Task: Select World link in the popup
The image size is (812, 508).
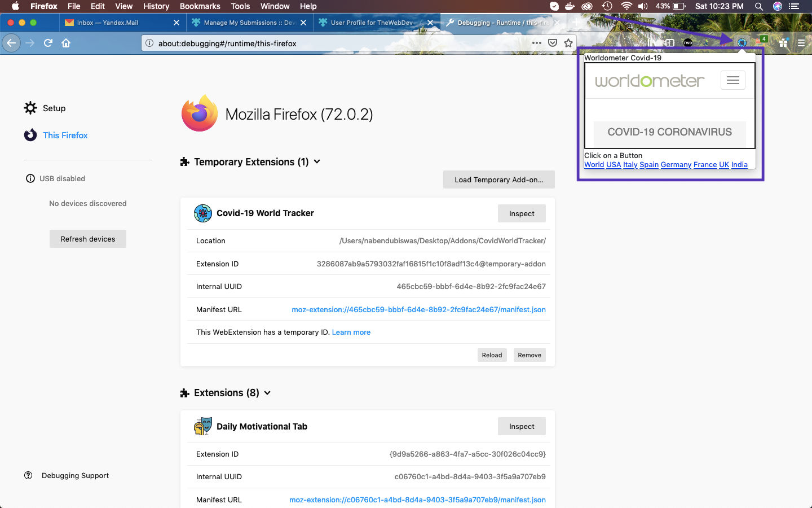Action: pos(594,165)
